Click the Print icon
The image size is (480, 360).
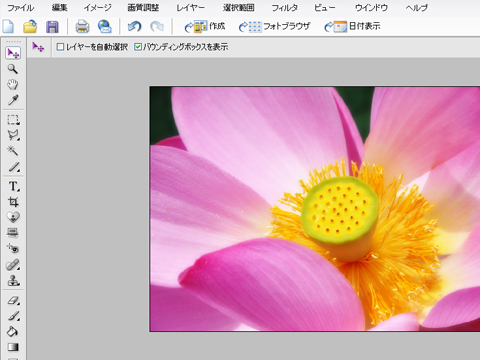(82, 27)
